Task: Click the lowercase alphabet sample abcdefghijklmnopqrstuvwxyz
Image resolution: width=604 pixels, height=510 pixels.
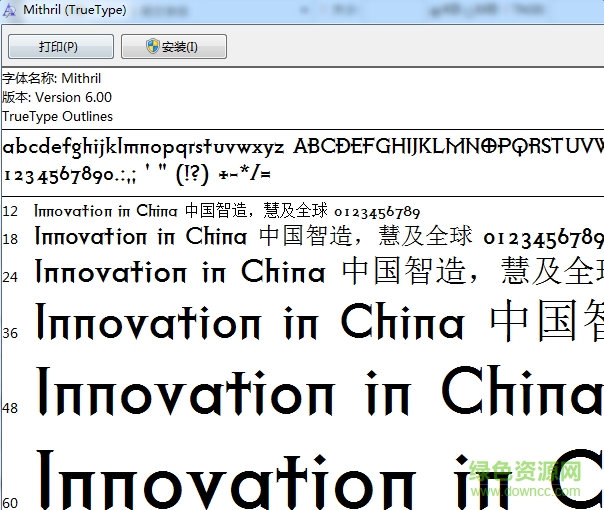Action: (143, 148)
